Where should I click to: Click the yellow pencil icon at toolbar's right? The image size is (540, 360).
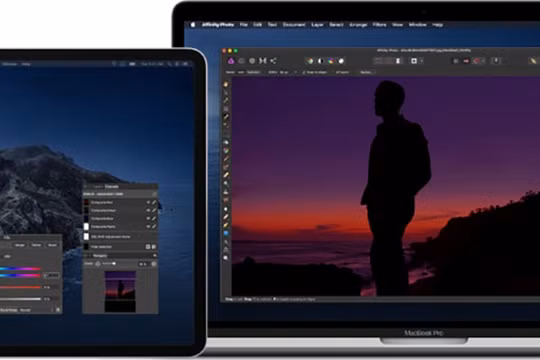click(533, 61)
